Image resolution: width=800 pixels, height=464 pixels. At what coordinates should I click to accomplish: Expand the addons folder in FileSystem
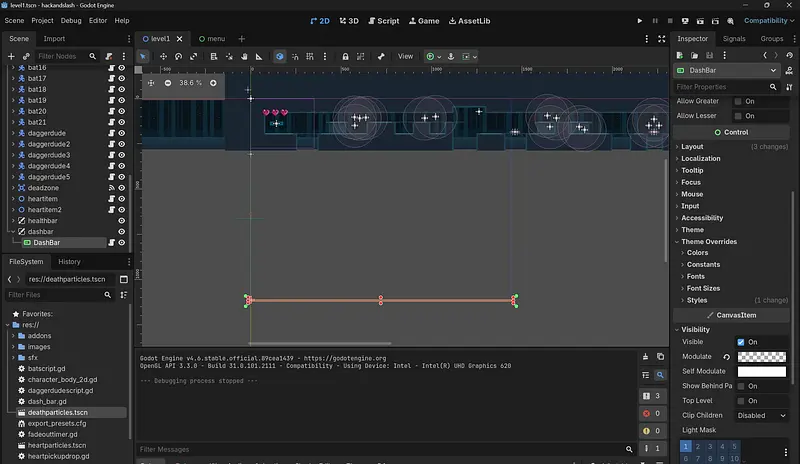pos(14,336)
